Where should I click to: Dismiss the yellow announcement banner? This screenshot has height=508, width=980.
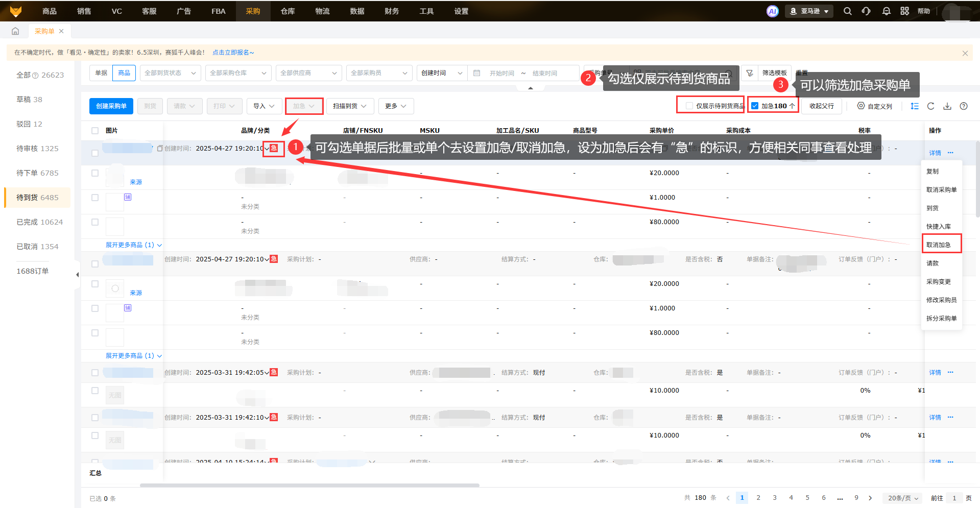click(965, 53)
